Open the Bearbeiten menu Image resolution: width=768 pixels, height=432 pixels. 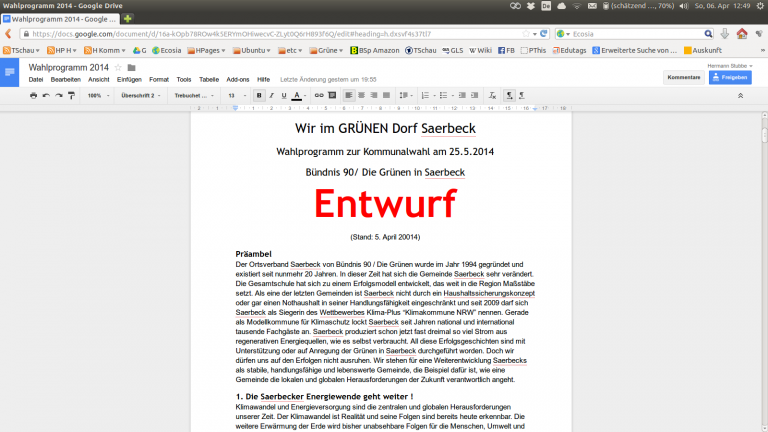66,79
